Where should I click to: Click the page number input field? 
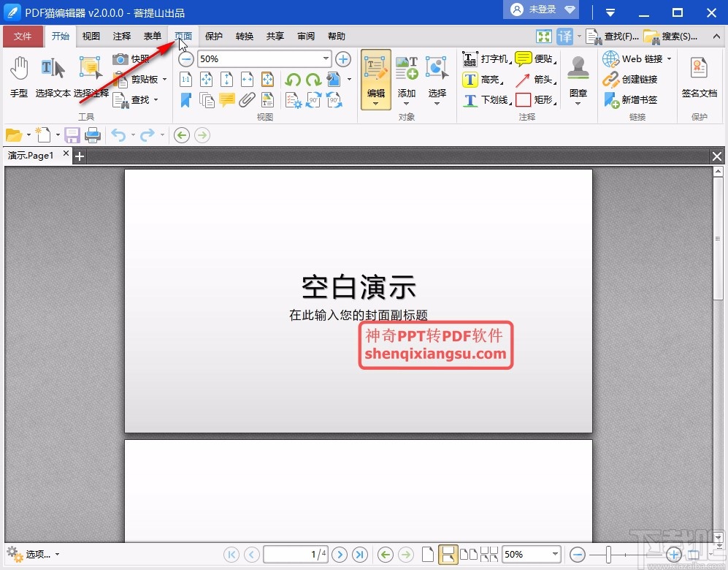click(x=296, y=554)
